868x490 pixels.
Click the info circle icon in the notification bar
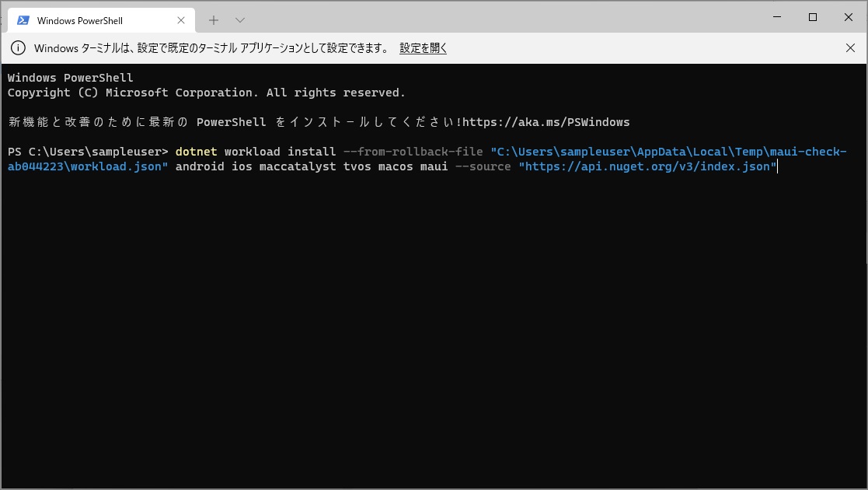19,48
